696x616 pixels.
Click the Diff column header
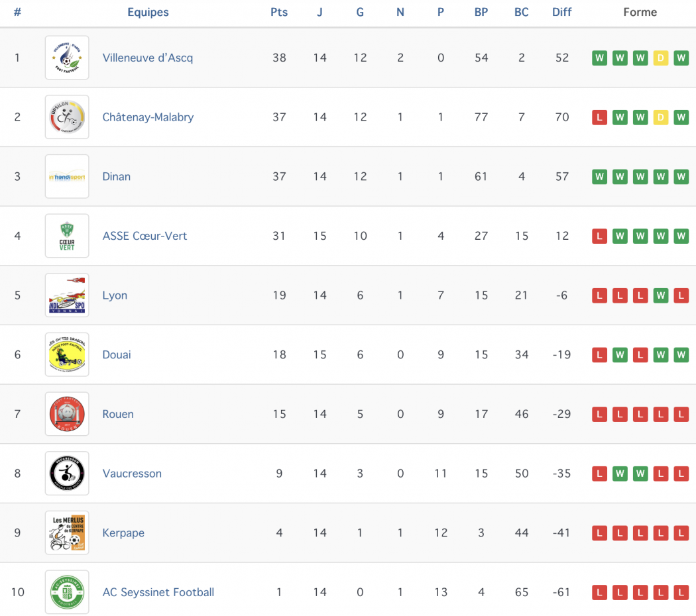pyautogui.click(x=562, y=13)
